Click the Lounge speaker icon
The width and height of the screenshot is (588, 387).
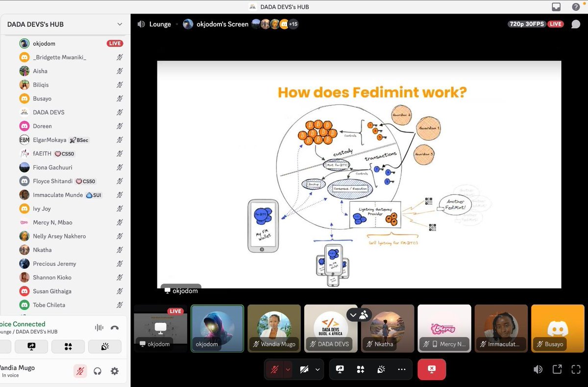pos(141,24)
